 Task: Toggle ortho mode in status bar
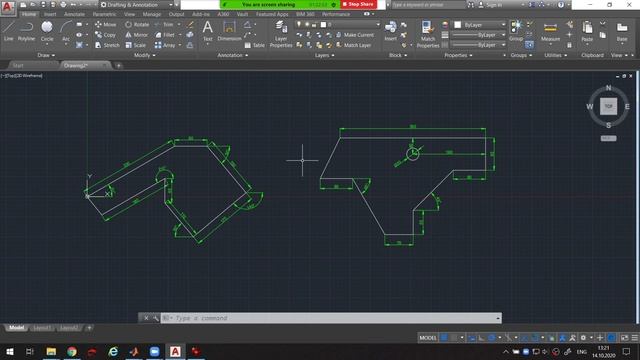pyautogui.click(x=481, y=338)
